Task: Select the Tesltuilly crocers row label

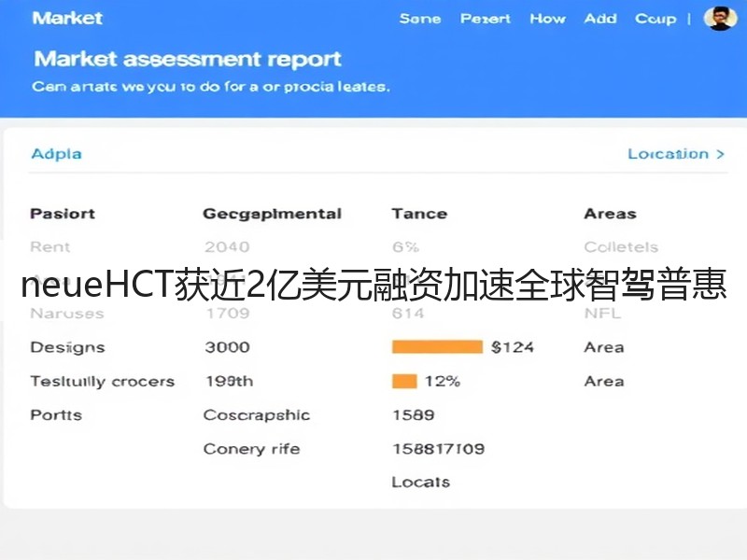Action: [x=103, y=382]
